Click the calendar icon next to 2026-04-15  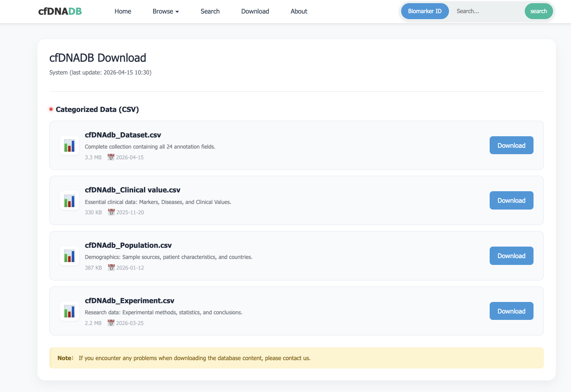[x=111, y=157]
